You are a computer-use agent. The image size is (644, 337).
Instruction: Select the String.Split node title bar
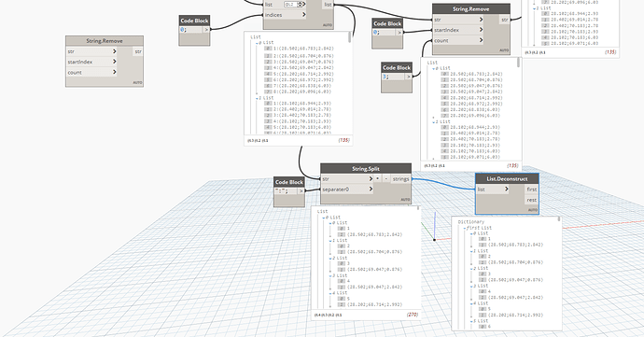pyautogui.click(x=366, y=168)
